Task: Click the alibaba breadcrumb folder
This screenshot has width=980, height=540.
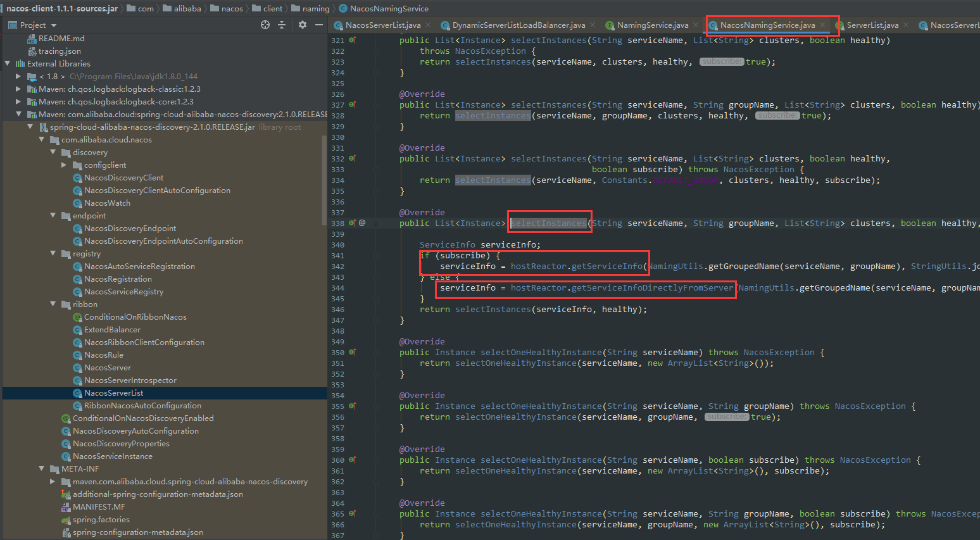Action: point(182,8)
